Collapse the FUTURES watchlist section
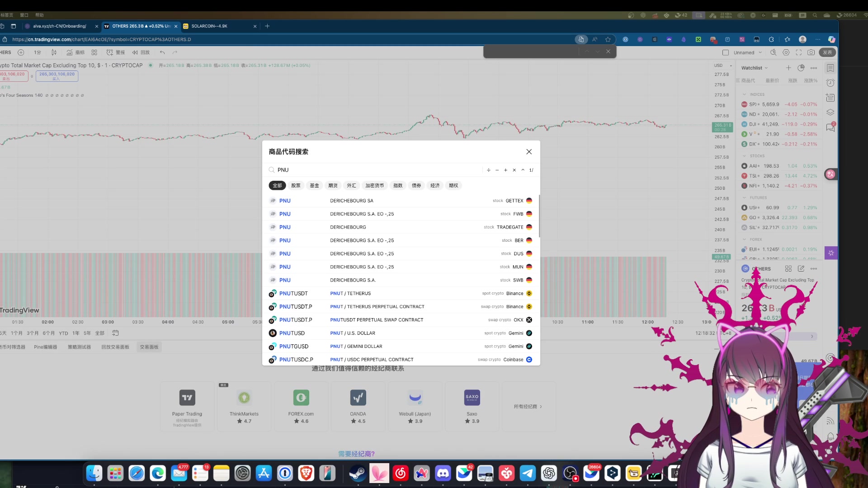This screenshot has width=868, height=488. tap(744, 197)
